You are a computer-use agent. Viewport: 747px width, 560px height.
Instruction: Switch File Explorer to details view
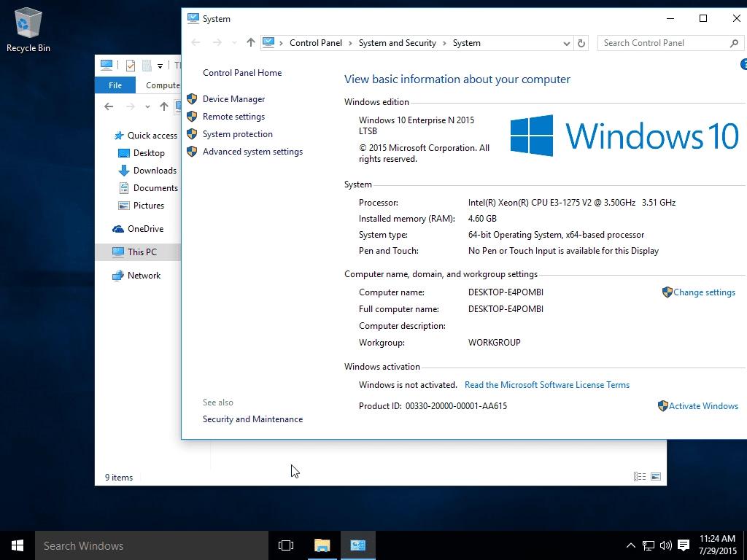(640, 477)
